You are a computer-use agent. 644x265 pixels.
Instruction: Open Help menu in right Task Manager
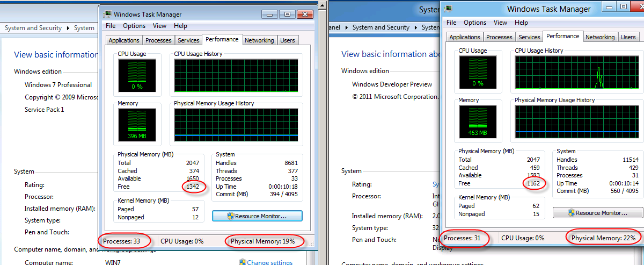[x=521, y=23]
